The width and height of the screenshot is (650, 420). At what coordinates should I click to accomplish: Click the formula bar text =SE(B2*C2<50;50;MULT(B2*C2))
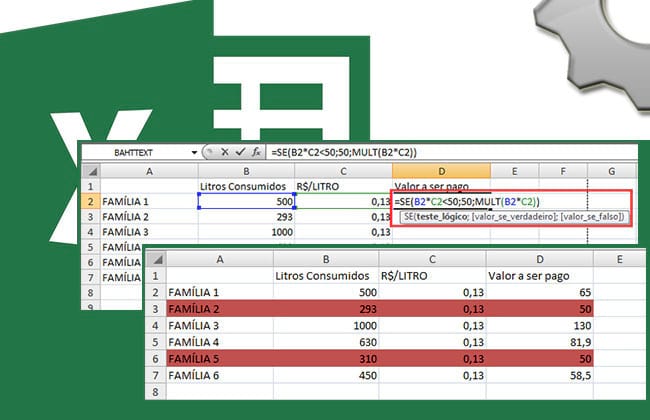click(x=344, y=152)
